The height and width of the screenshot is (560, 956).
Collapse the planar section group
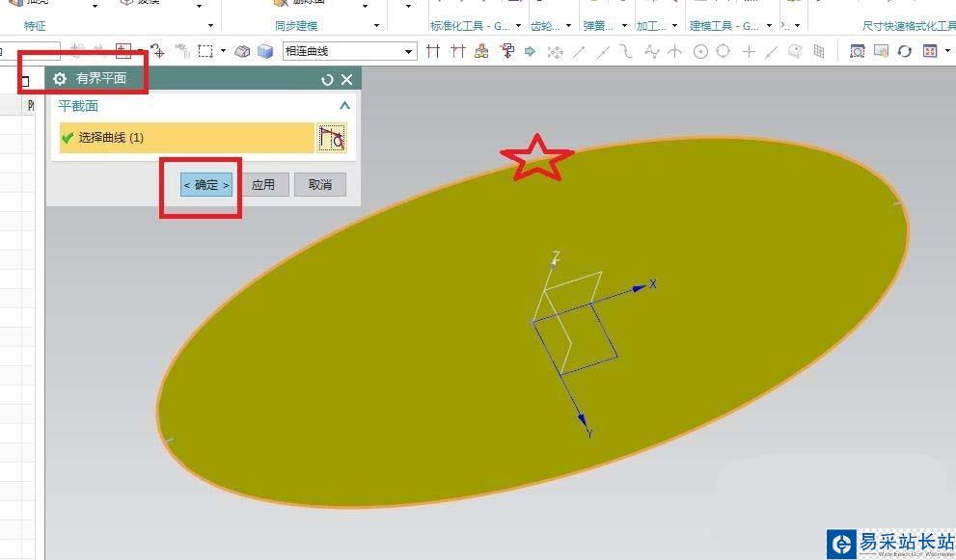tap(344, 105)
